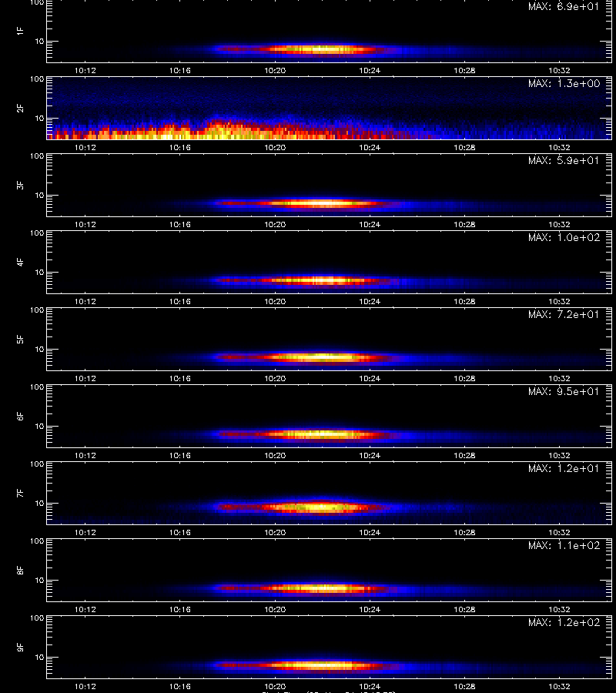
Task: Click the 10:12 tick label below 1F panel
Action: pyautogui.click(x=85, y=70)
